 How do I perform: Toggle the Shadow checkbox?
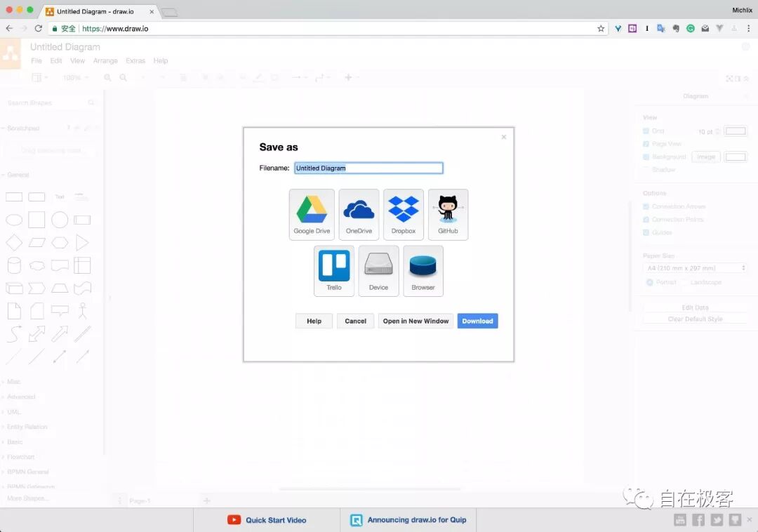click(x=646, y=170)
